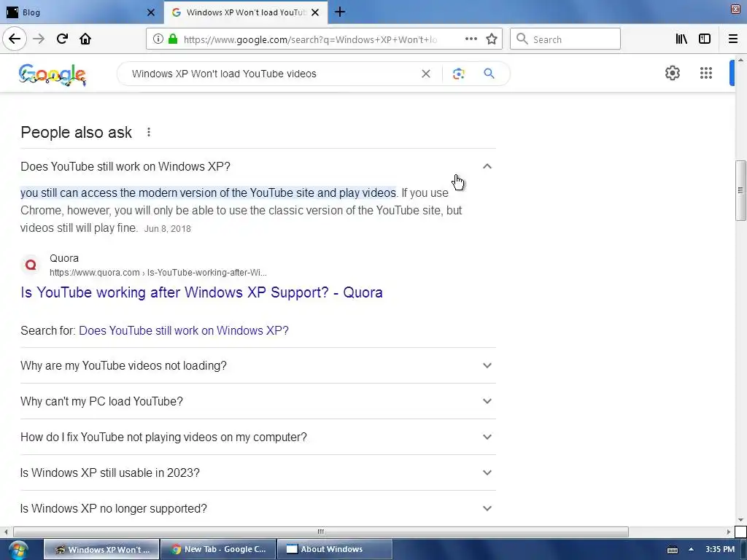The width and height of the screenshot is (747, 560).
Task: Go to Google home via logo
Action: coord(53,75)
